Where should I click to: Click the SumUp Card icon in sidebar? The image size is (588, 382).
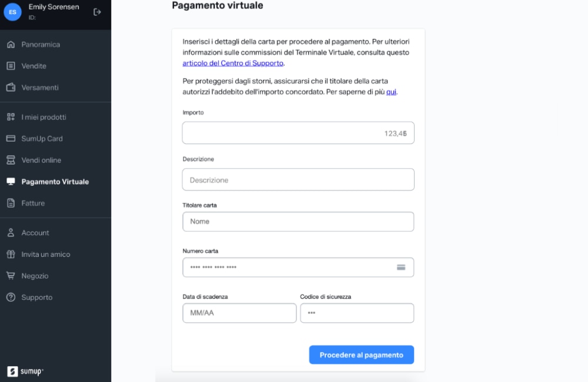tap(11, 139)
